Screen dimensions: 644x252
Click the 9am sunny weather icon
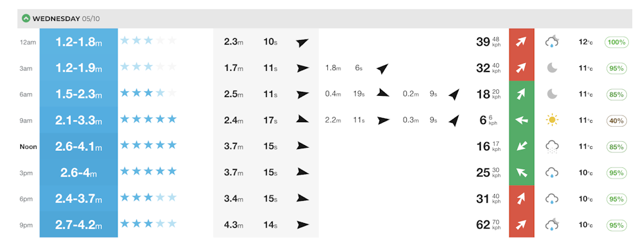(x=553, y=120)
